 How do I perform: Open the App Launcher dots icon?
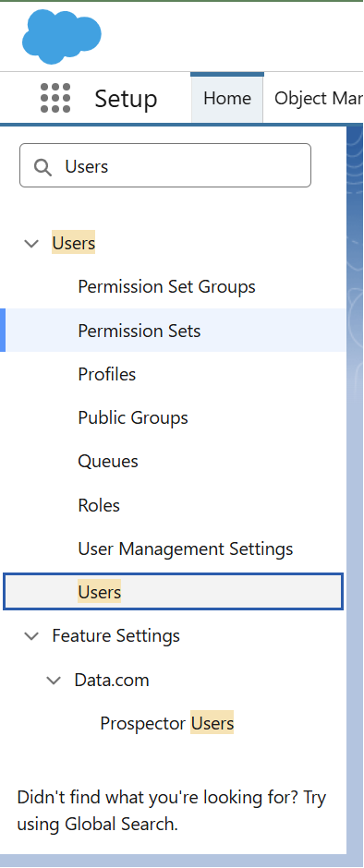click(55, 99)
